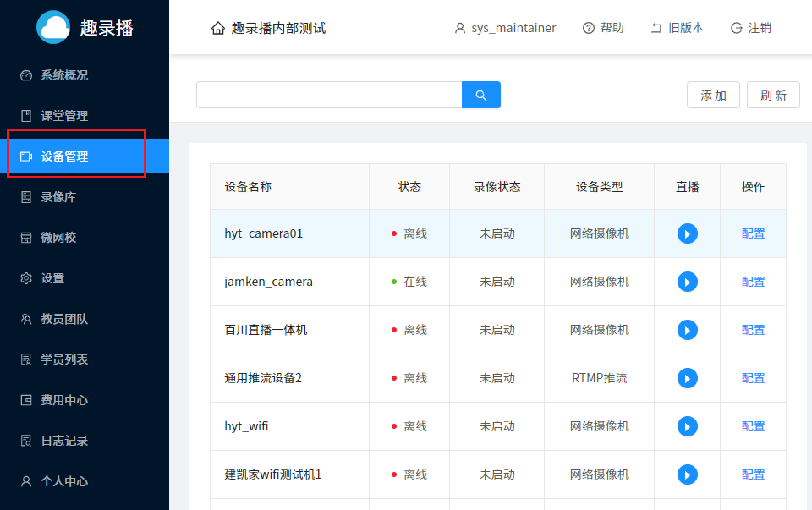
Task: Click the 趣录播 cloud logo icon
Action: coord(53,27)
